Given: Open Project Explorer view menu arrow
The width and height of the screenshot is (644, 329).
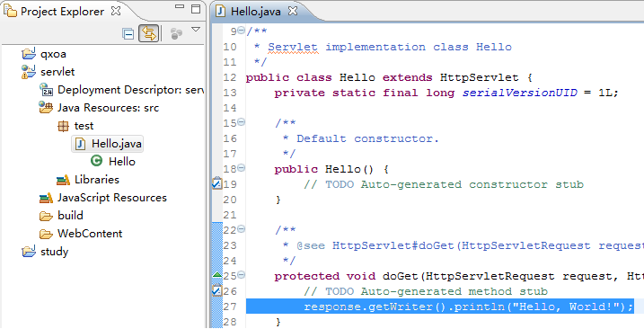Looking at the screenshot, I should coord(196,30).
